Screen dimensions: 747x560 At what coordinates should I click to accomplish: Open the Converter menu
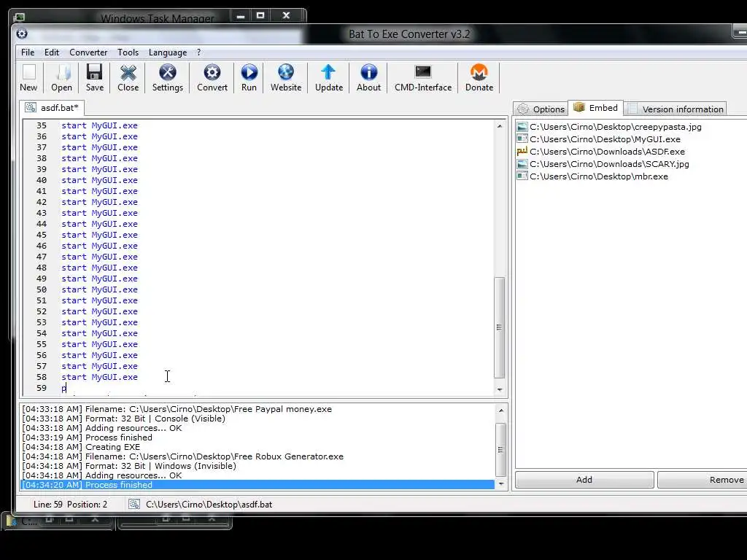click(88, 52)
